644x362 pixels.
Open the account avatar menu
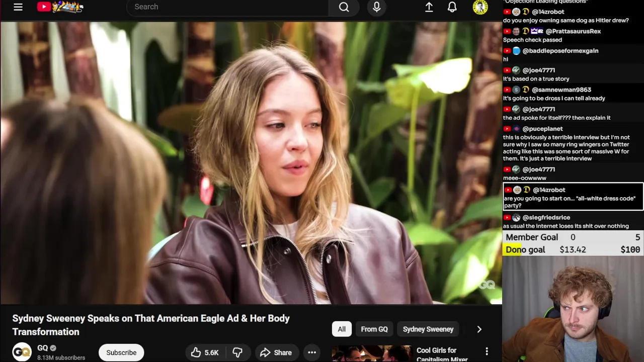coord(480,7)
